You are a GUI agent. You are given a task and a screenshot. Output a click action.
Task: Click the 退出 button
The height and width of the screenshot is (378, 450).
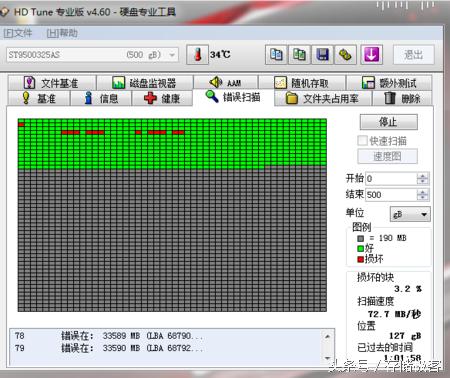coord(414,55)
